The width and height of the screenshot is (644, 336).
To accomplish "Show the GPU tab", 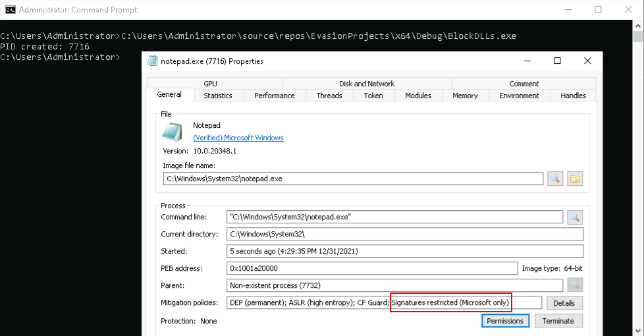I will (x=210, y=84).
